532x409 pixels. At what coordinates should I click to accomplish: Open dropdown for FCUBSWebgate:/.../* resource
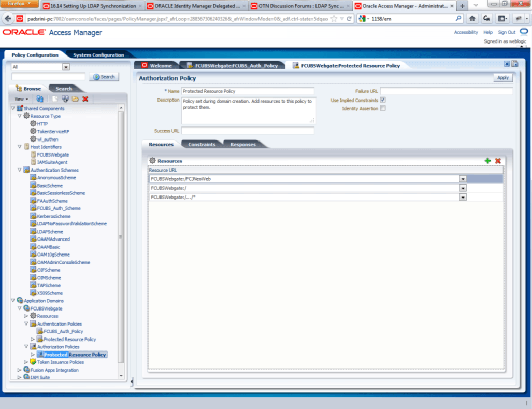[x=463, y=197]
